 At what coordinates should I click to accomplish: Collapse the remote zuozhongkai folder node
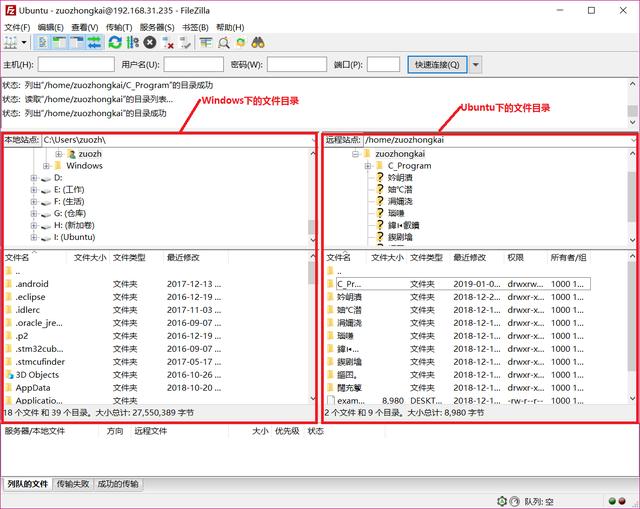coord(355,154)
